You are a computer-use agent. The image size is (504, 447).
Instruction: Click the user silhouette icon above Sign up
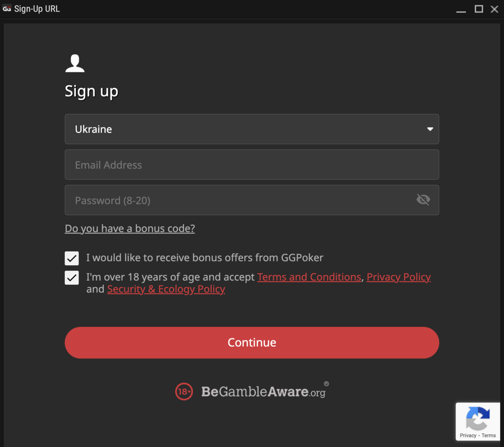click(75, 63)
